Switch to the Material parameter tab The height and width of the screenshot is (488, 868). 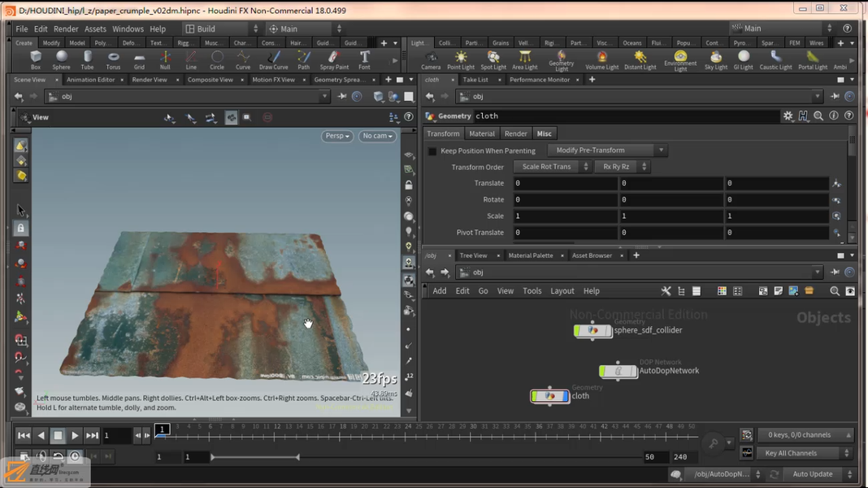tap(482, 133)
